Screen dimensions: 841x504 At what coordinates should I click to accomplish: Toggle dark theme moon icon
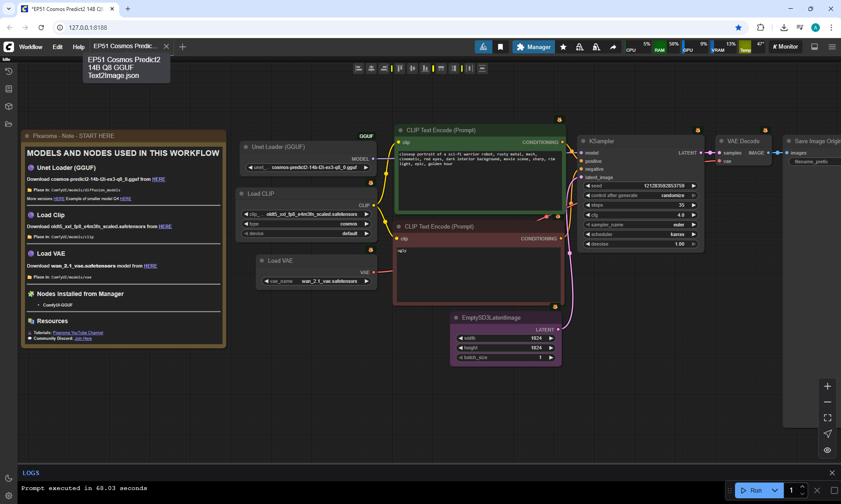click(x=8, y=478)
